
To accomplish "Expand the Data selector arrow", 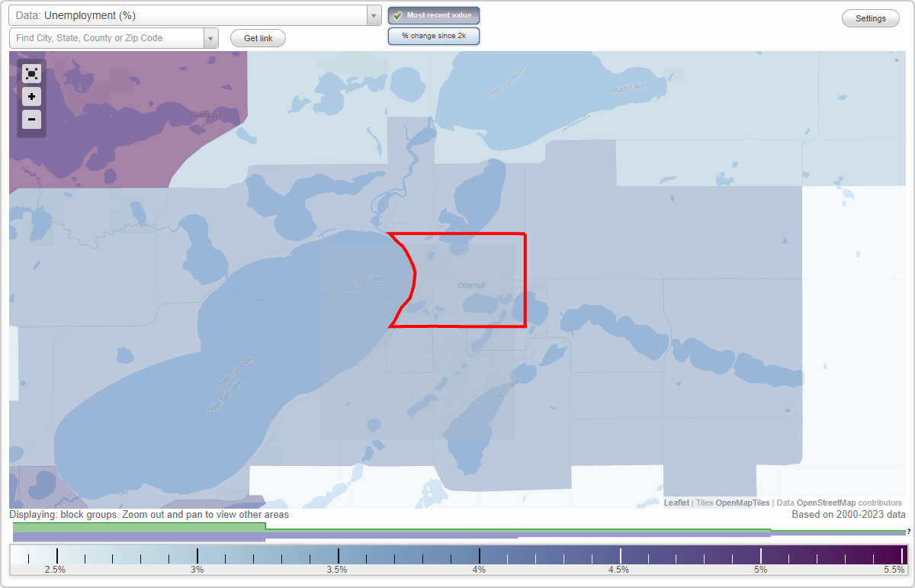I will coord(374,15).
